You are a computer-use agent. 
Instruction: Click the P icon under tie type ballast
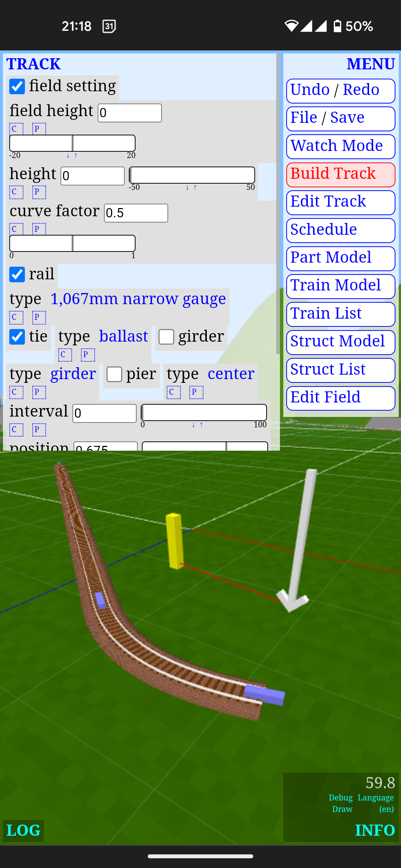[x=88, y=355]
